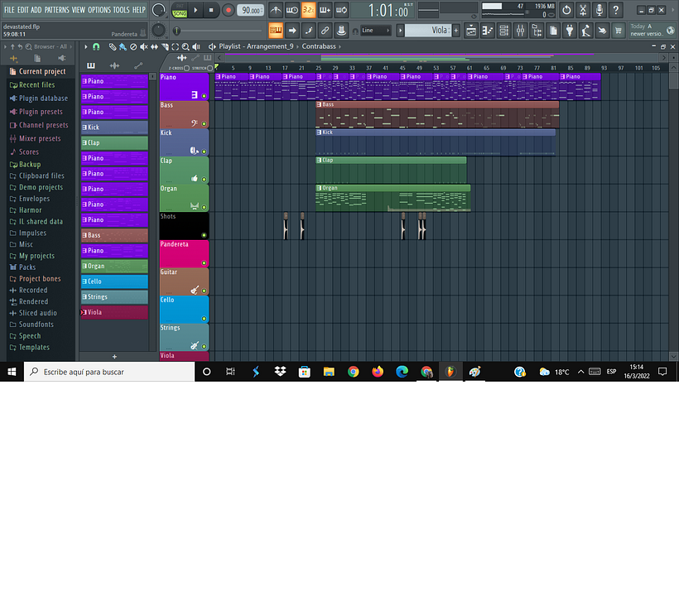Open the tempo tapper icon
This screenshot has width=679, height=616.
click(x=586, y=31)
